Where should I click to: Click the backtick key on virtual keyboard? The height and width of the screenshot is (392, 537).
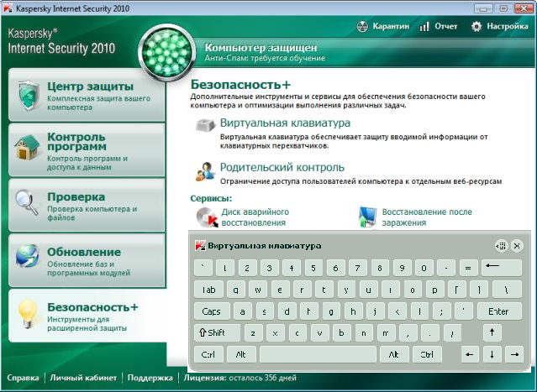tap(203, 268)
